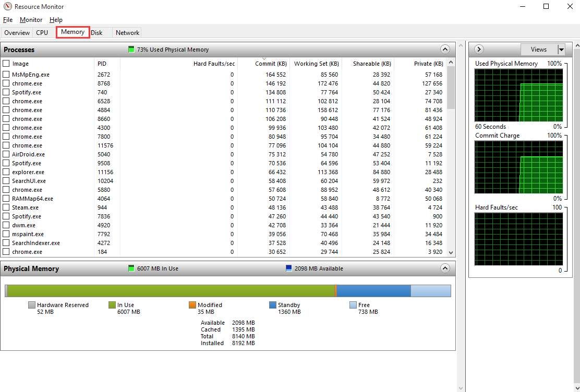Screen dimensions: 580x392
Task: Open the Views dropdown arrow
Action: (561, 50)
